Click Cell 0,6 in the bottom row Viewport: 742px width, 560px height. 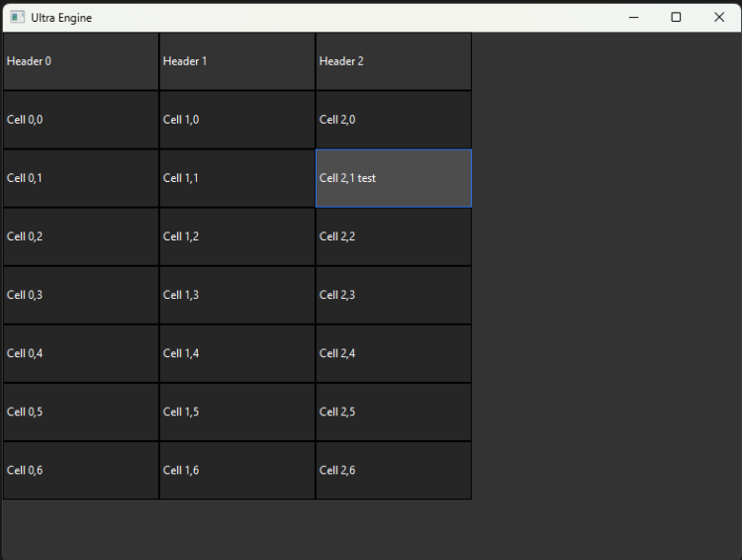(x=80, y=470)
